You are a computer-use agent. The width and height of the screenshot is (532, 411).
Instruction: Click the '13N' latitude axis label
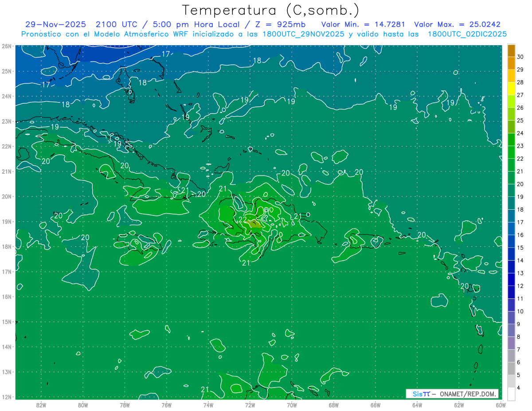click(x=6, y=372)
